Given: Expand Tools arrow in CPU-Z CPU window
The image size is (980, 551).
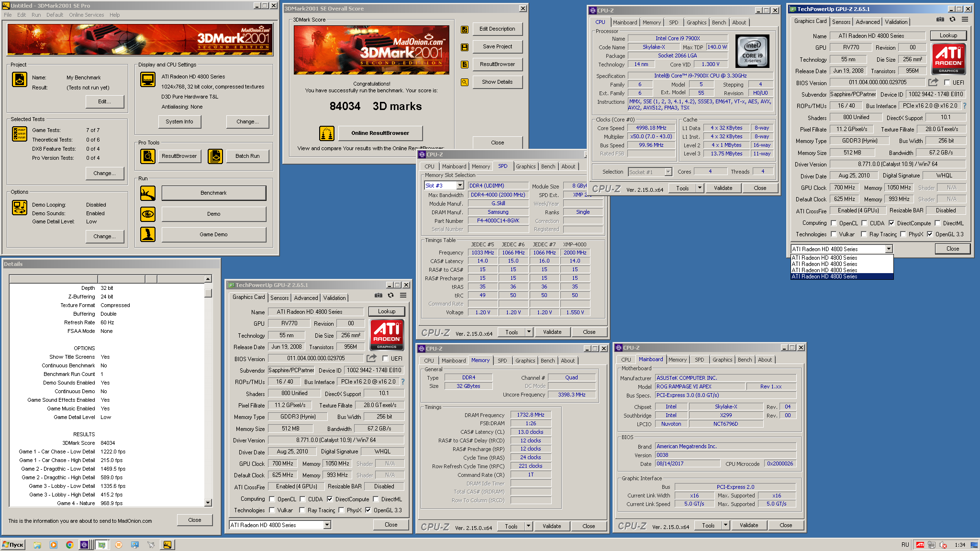Looking at the screenshot, I should click(700, 188).
